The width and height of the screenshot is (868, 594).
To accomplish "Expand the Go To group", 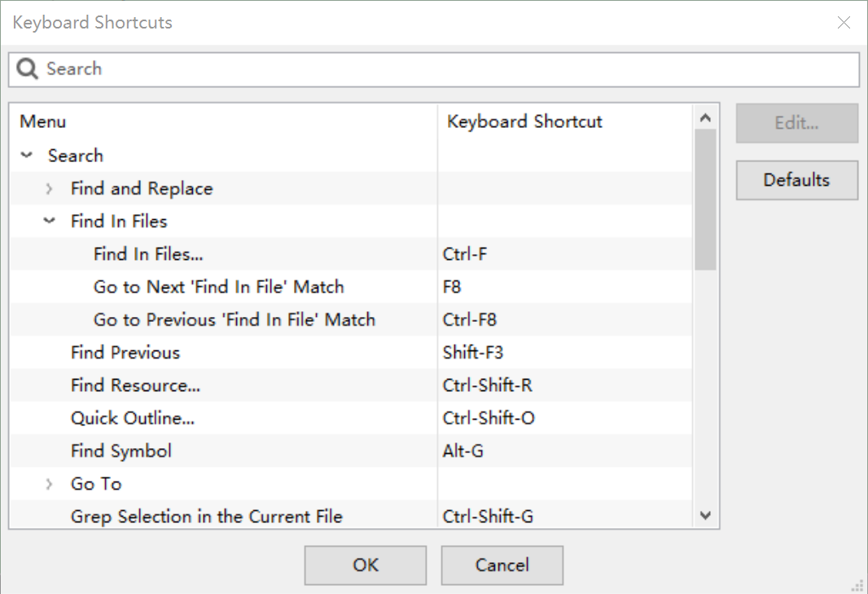I will 49,483.
